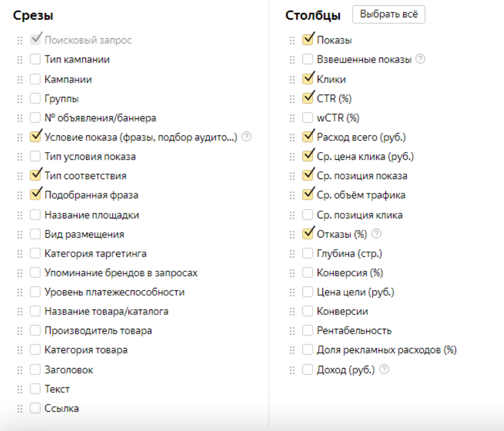Viewport: 504px width, 431px height.
Task: Enable wCTR (%) checkbox
Action: point(308,118)
